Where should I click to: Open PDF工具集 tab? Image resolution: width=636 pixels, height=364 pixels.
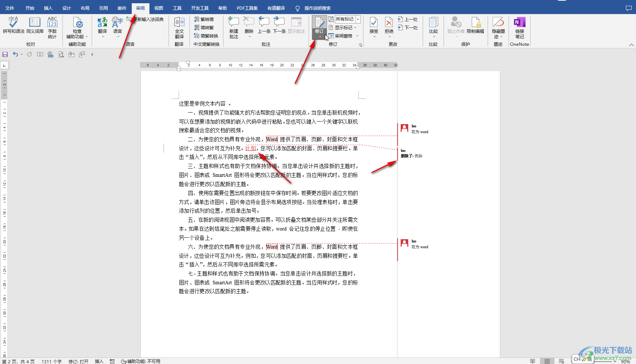[247, 8]
